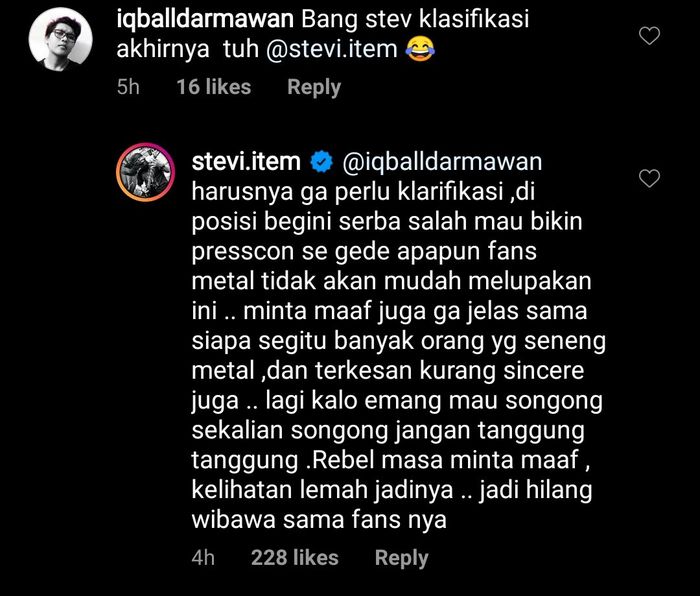
Task: Click the 4h timestamp on stevi.item's reply
Action: pos(203,558)
